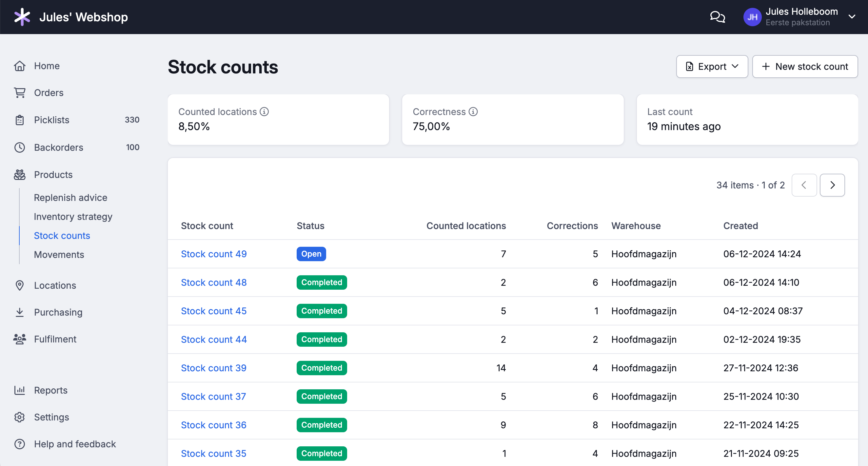Click the Products boxes icon
Viewport: 868px width, 466px height.
[20, 175]
